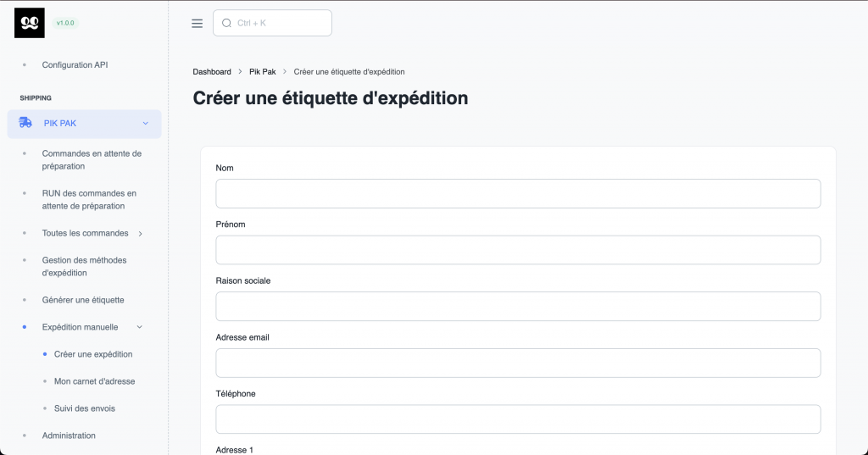This screenshot has height=455, width=868.
Task: Click the PIK PAK truck icon
Action: [x=25, y=123]
